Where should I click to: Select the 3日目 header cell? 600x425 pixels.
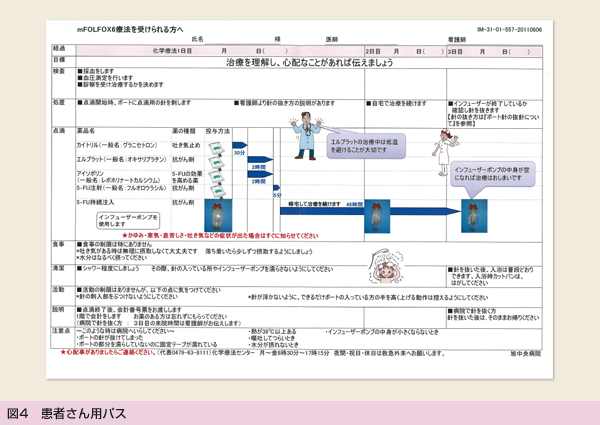click(x=494, y=51)
